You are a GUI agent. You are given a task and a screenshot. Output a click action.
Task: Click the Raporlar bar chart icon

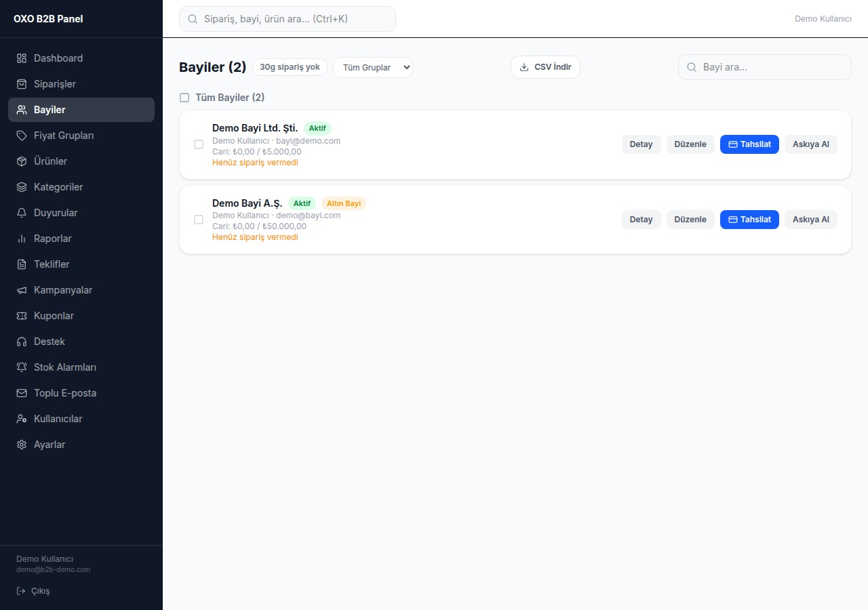(22, 239)
